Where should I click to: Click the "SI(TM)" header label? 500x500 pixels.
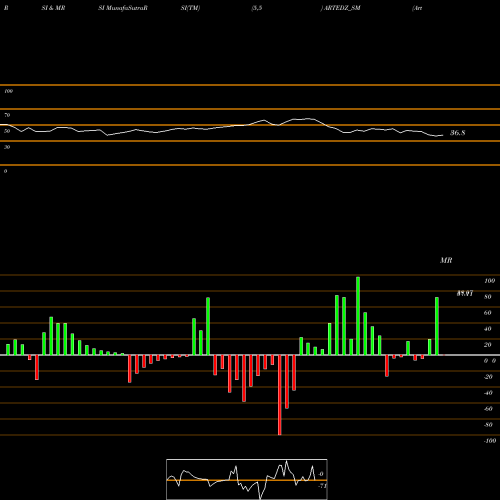[x=190, y=8]
